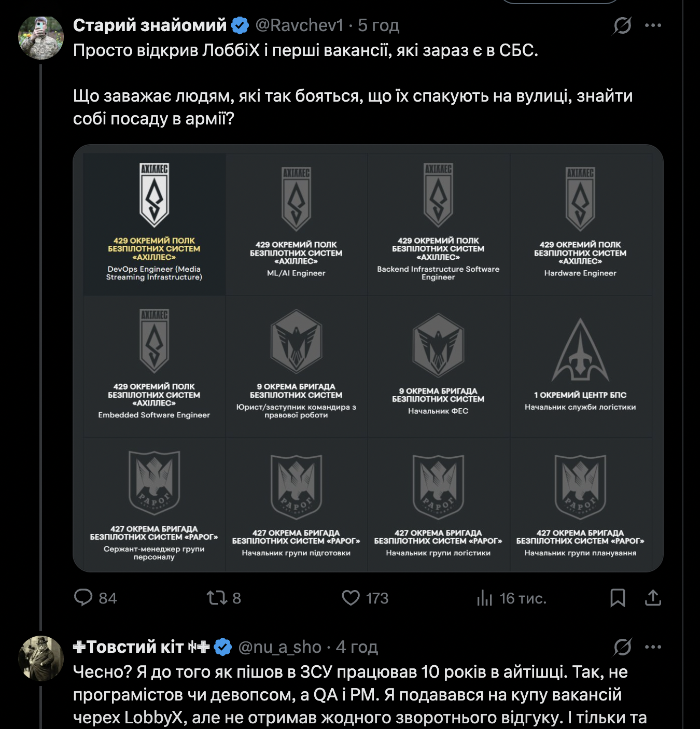Click the @Ravchev1 handle
The height and width of the screenshot is (729, 700).
tap(299, 25)
